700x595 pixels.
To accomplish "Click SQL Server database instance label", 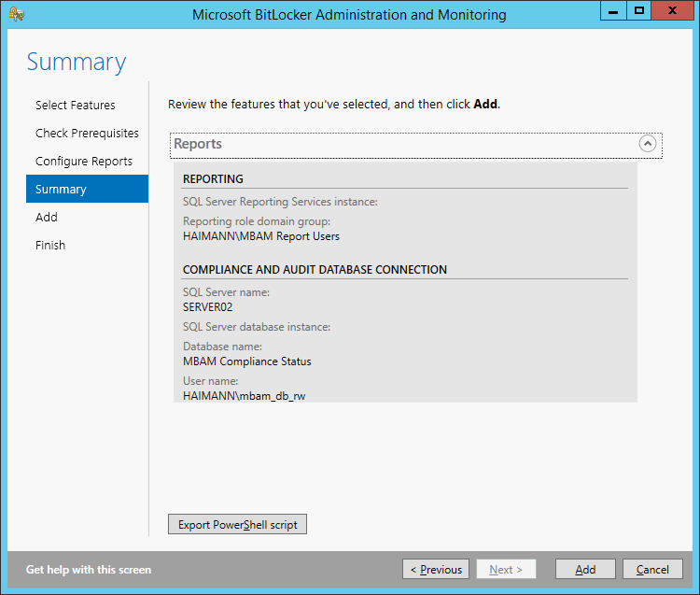I will click(257, 327).
